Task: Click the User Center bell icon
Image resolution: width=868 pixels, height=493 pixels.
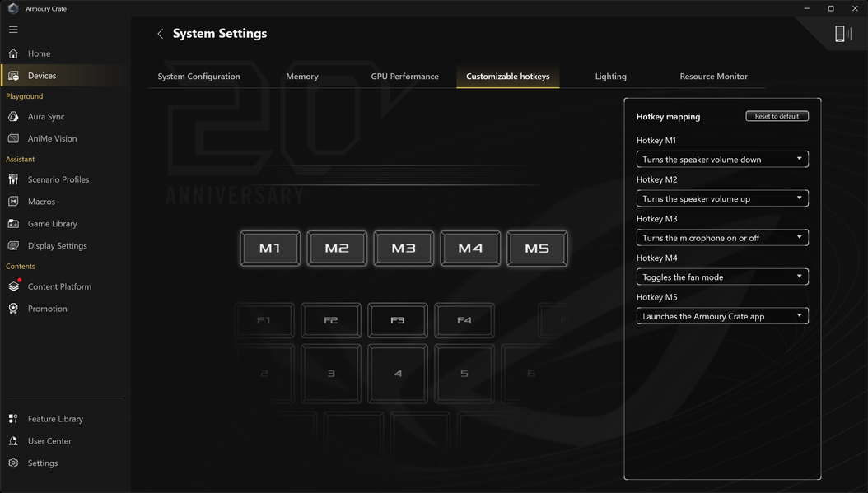Action: 13,441
